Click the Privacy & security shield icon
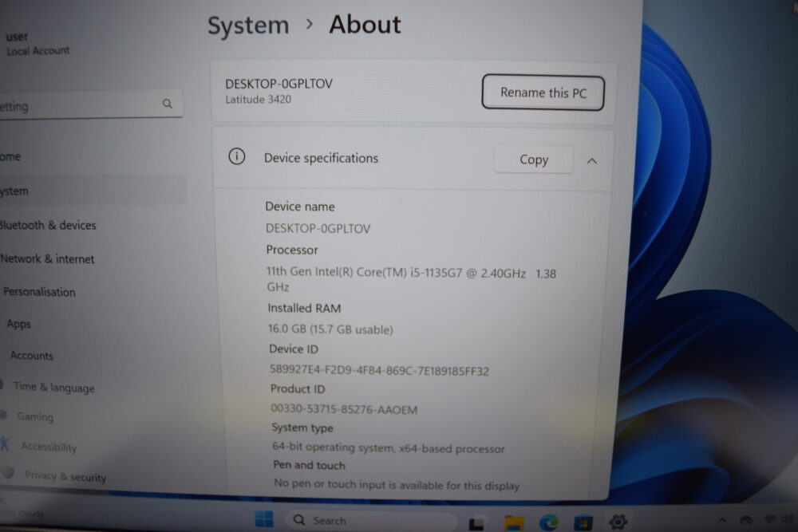 7,472
